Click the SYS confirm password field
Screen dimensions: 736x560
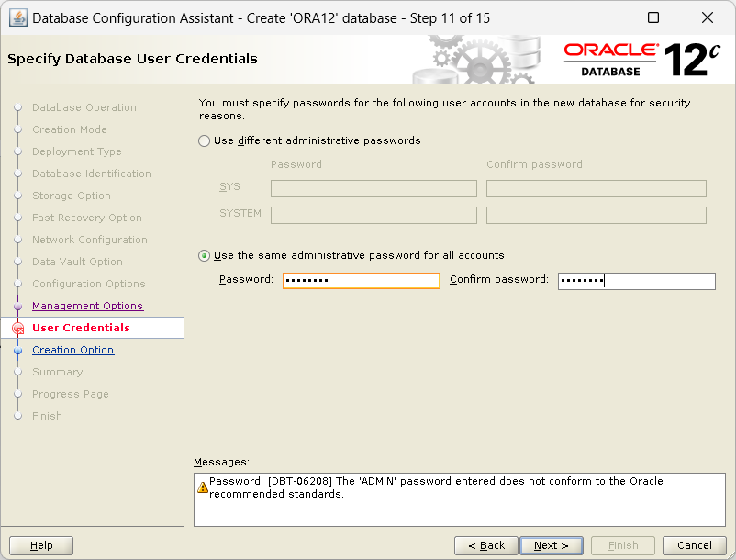[597, 189]
